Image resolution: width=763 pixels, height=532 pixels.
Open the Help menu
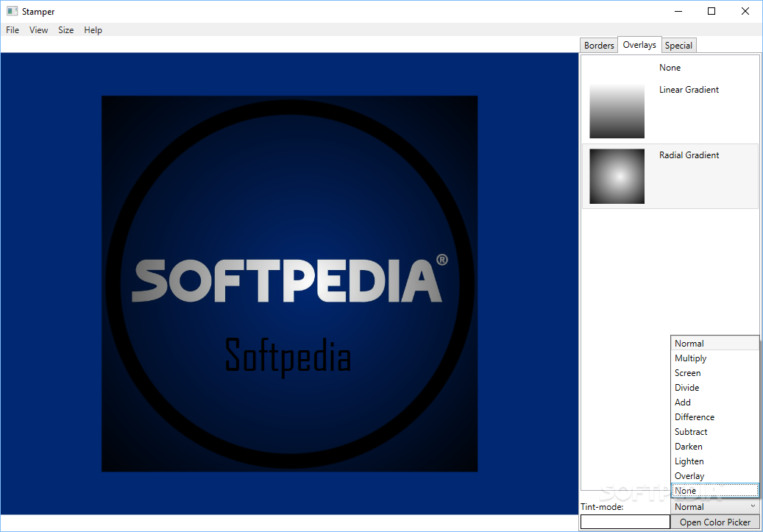click(x=93, y=30)
